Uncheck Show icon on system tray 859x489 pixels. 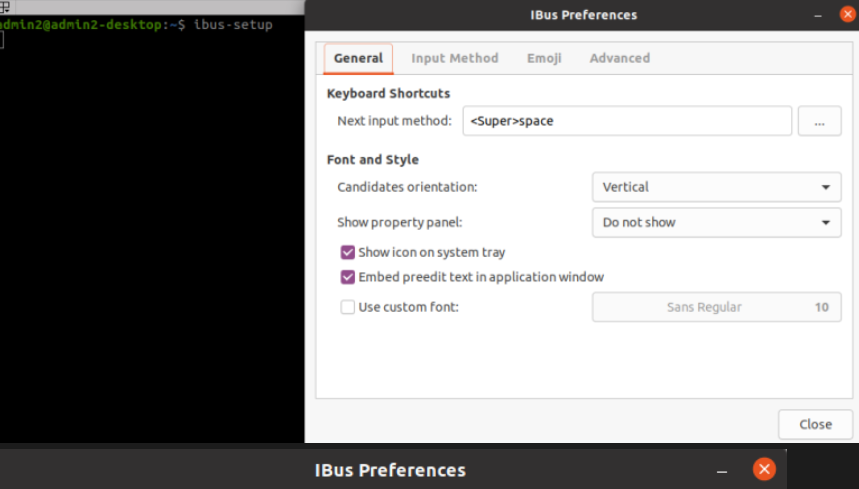(347, 252)
